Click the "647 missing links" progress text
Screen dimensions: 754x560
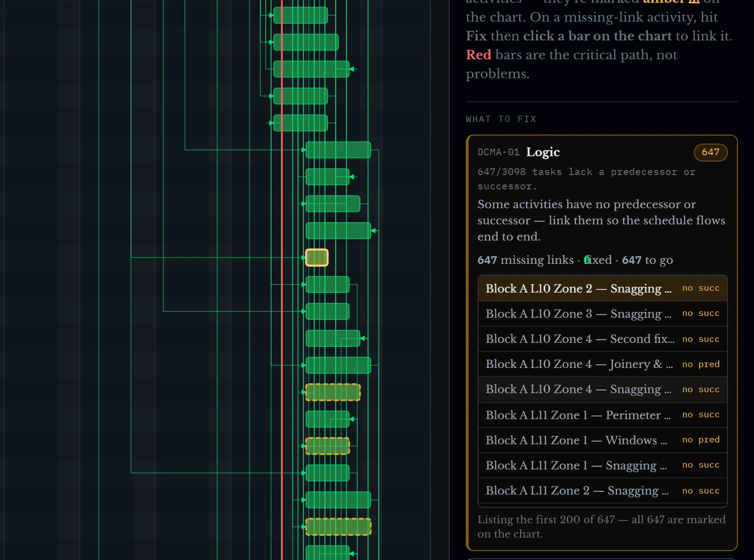click(x=525, y=260)
